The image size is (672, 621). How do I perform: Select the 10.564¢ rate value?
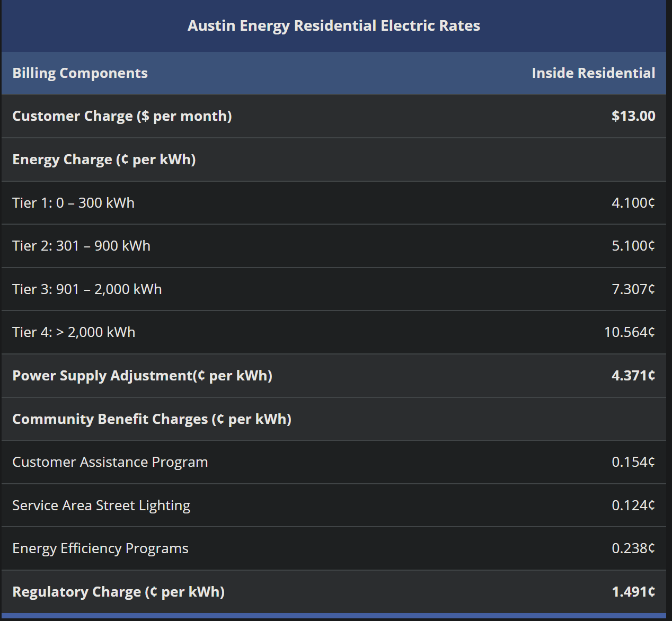629,332
